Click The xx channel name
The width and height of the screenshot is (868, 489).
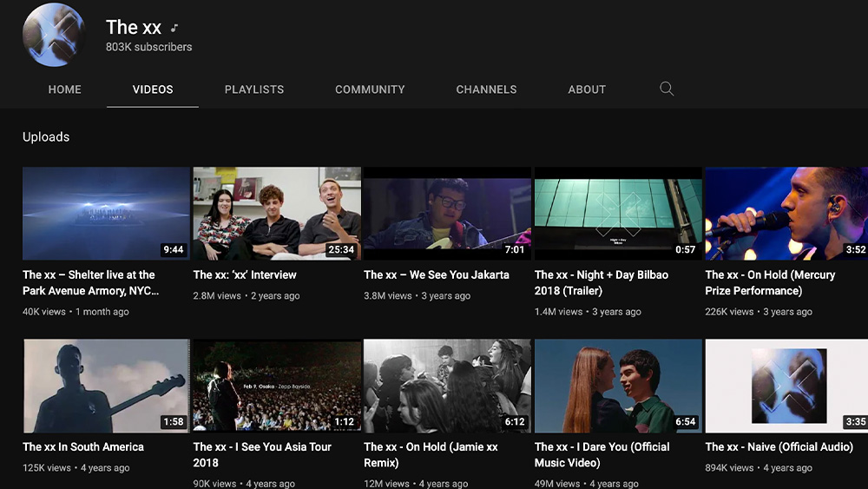point(134,27)
